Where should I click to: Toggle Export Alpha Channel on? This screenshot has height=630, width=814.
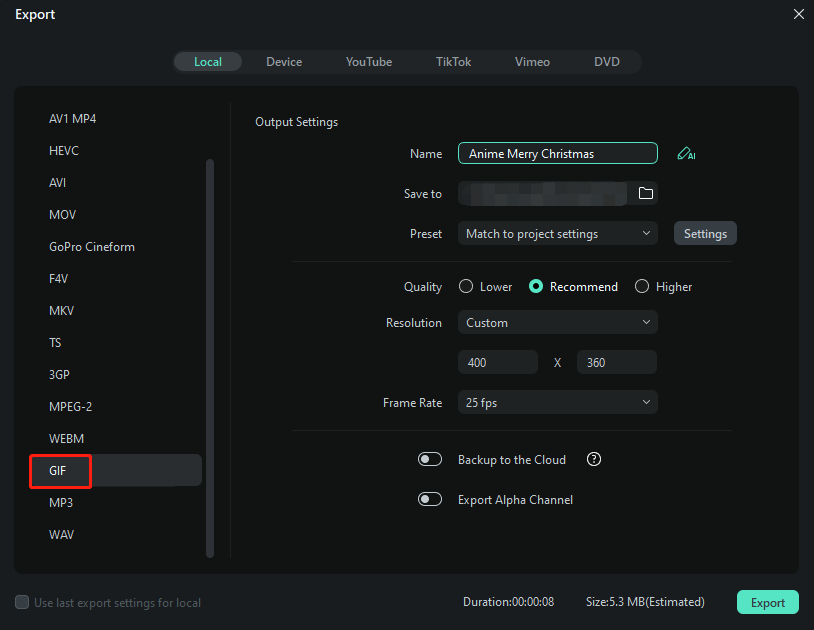click(430, 499)
